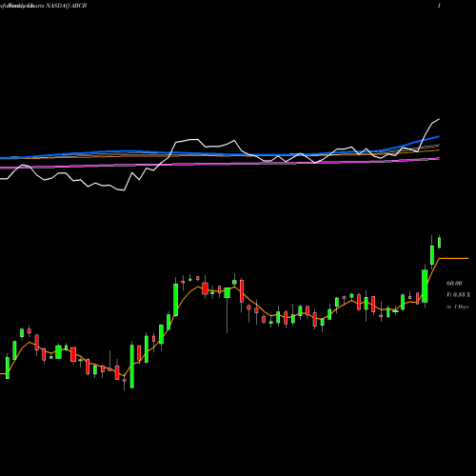
Task: Click the final rightmost green candlestick
Action: 440,242
